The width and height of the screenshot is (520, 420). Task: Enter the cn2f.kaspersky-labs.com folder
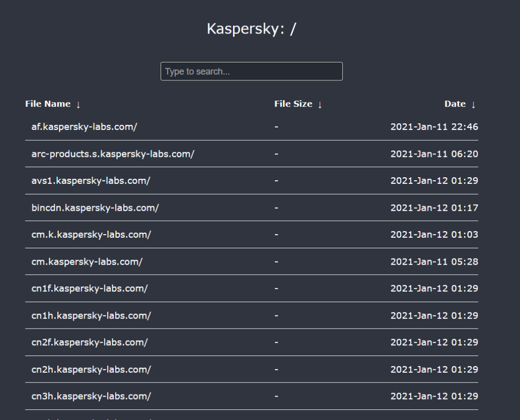tap(89, 342)
